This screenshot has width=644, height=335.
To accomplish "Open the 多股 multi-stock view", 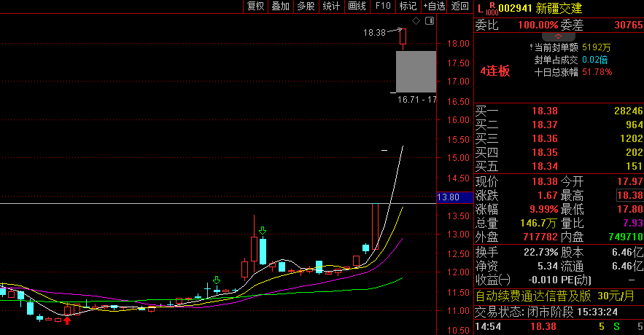I will pyautogui.click(x=306, y=6).
